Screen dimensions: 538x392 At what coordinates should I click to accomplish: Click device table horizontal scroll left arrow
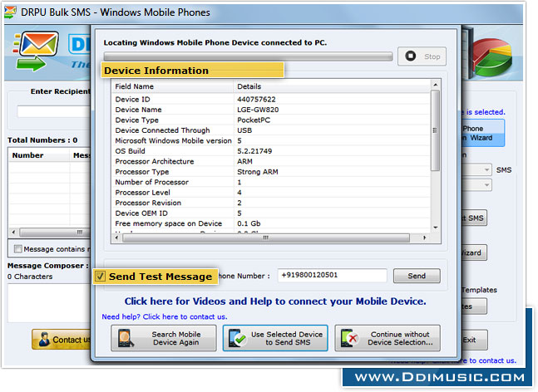click(117, 238)
